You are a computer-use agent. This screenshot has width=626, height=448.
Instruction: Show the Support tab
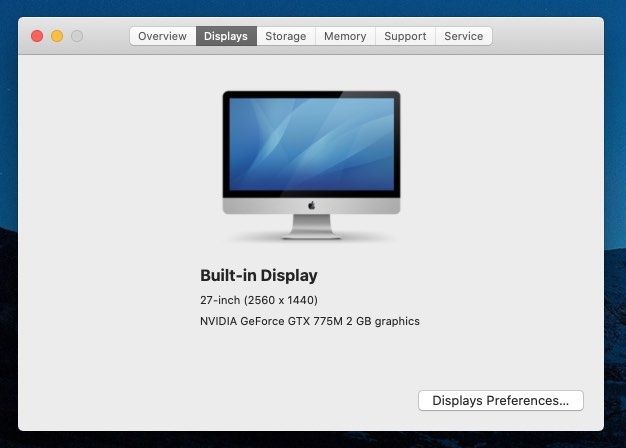(405, 36)
